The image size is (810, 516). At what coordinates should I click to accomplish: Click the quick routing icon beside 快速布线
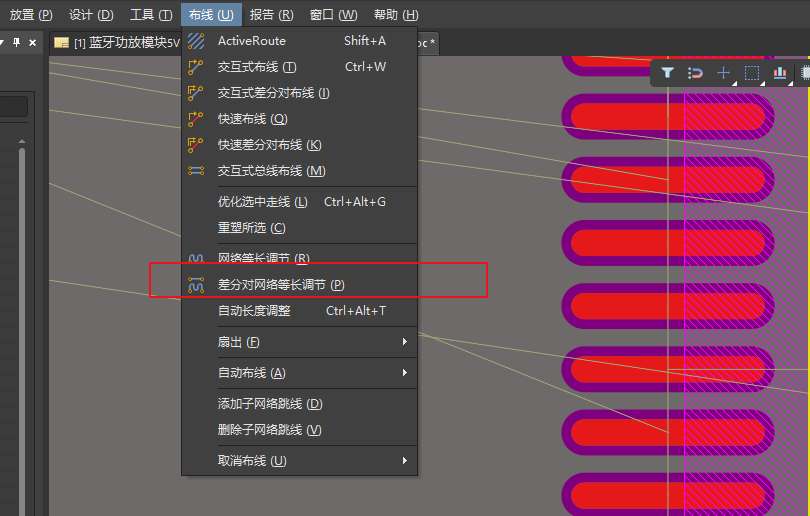(195, 119)
